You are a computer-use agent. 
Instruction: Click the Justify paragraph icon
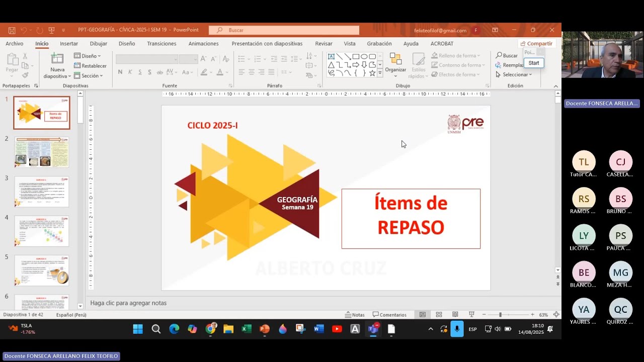(x=272, y=72)
